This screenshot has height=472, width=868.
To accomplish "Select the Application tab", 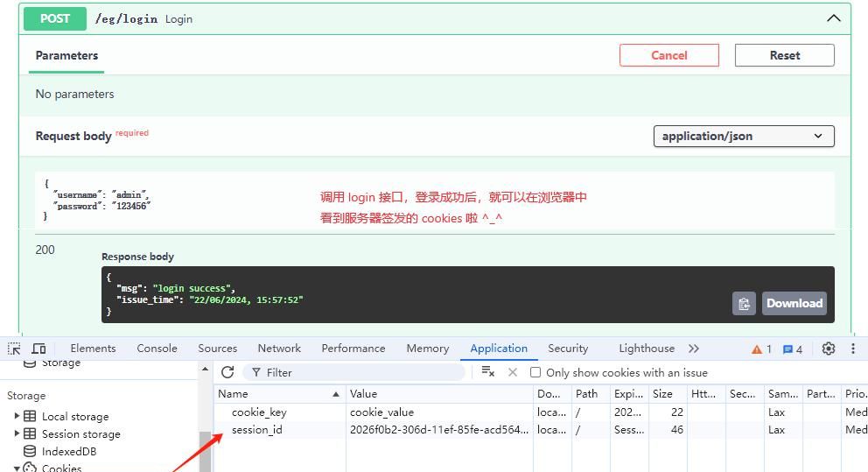I will (x=499, y=349).
